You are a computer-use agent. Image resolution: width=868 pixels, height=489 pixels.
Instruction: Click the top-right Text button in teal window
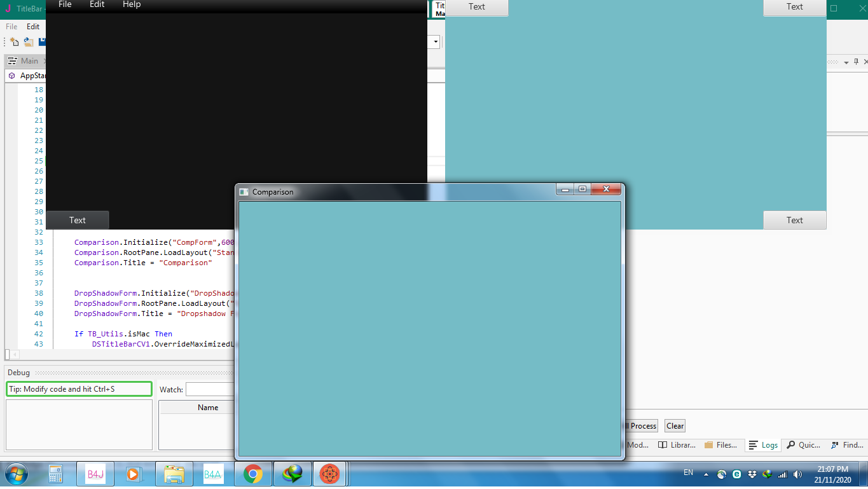click(x=795, y=7)
